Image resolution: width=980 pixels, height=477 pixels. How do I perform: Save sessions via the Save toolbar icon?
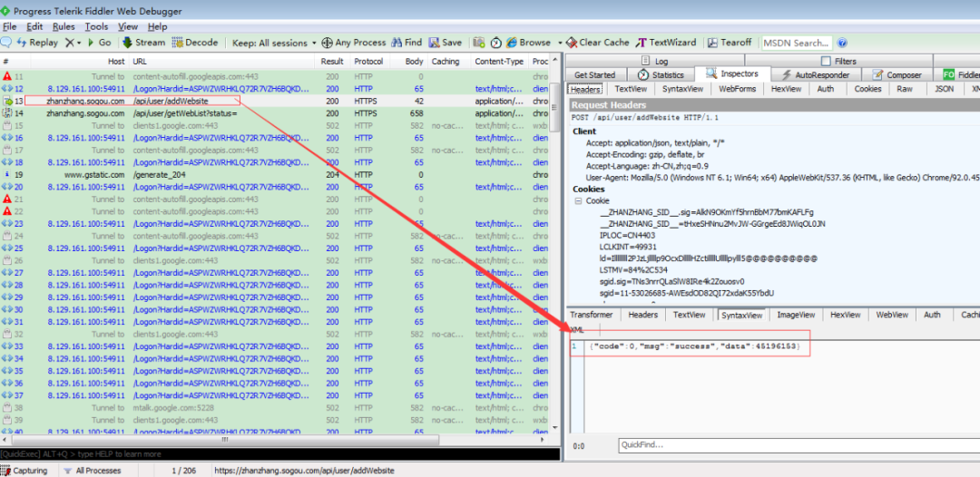[x=446, y=43]
